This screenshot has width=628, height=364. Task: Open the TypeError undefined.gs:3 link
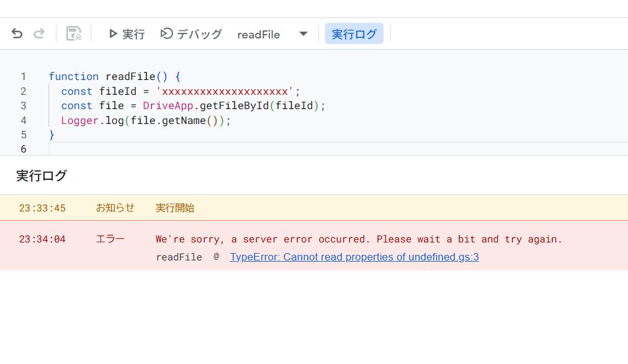point(354,257)
